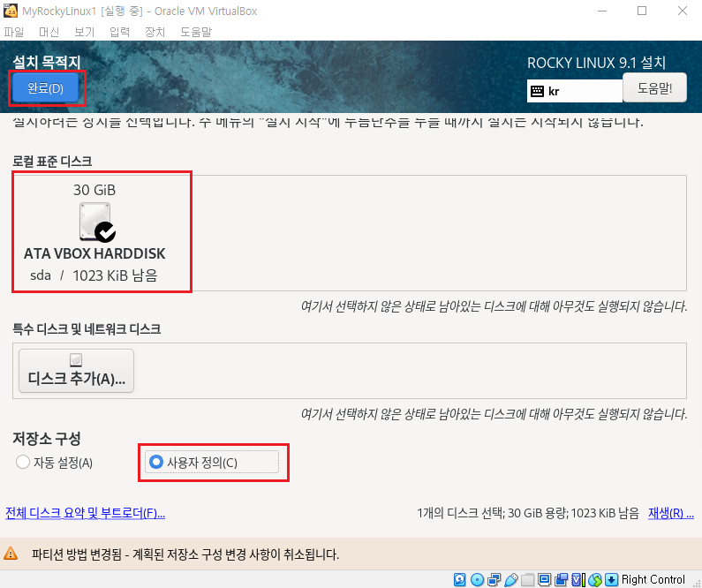Open the 파일 menu
The height and width of the screenshot is (588, 702).
click(x=14, y=32)
